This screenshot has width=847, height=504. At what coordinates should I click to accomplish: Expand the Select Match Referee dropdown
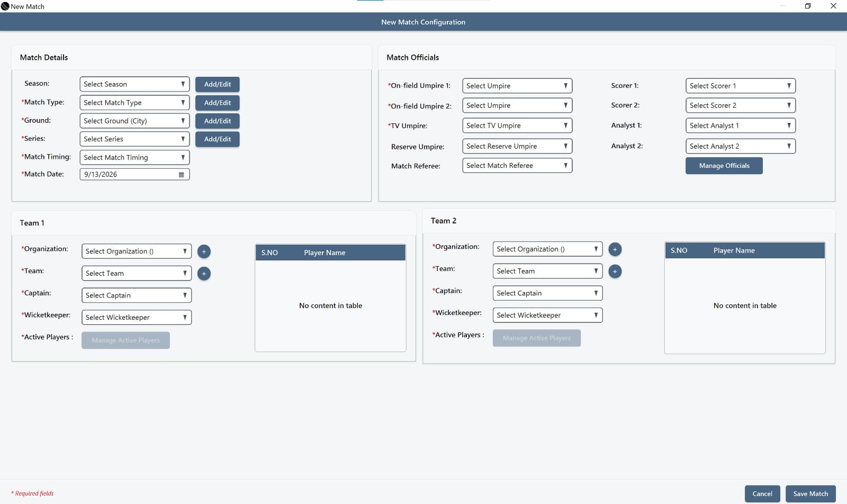(517, 166)
